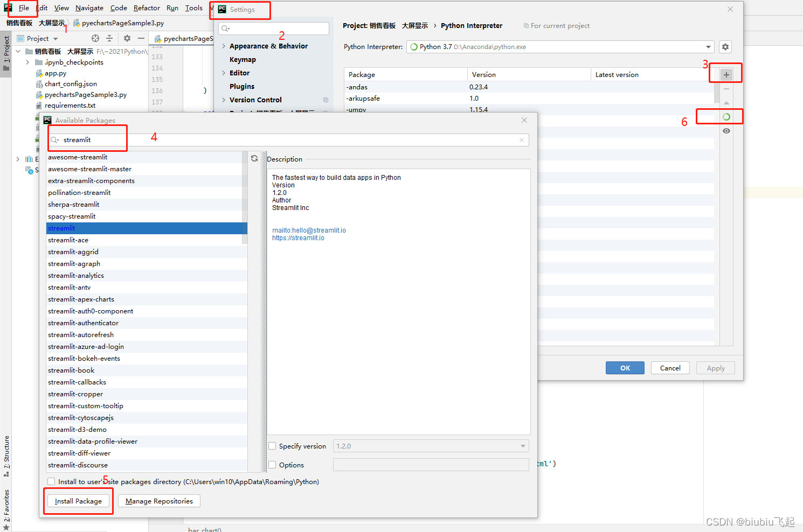
Task: Toggle show early releases eye icon
Action: [726, 131]
